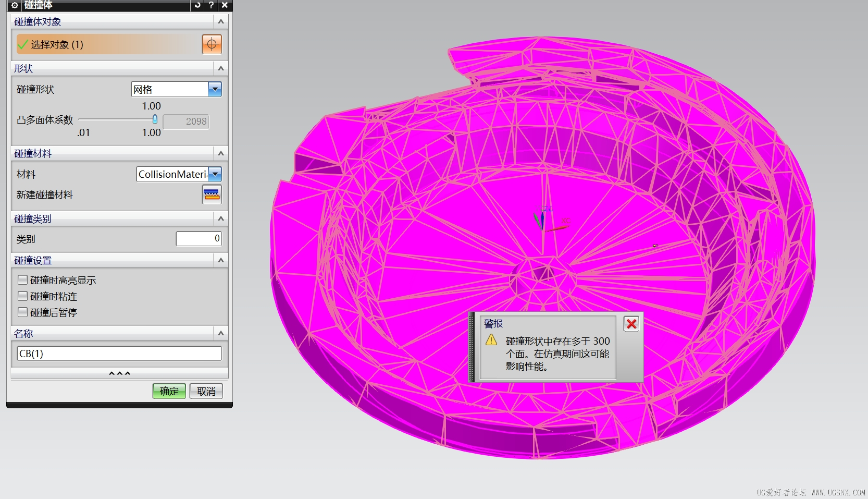Close the 警报 warning popup
This screenshot has width=868, height=499.
pos(631,324)
